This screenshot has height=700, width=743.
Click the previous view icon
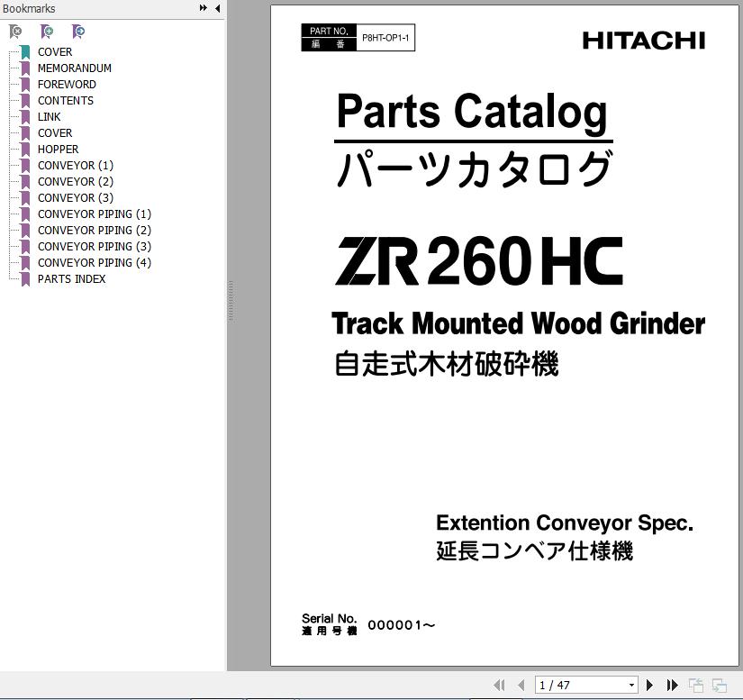[x=696, y=686]
